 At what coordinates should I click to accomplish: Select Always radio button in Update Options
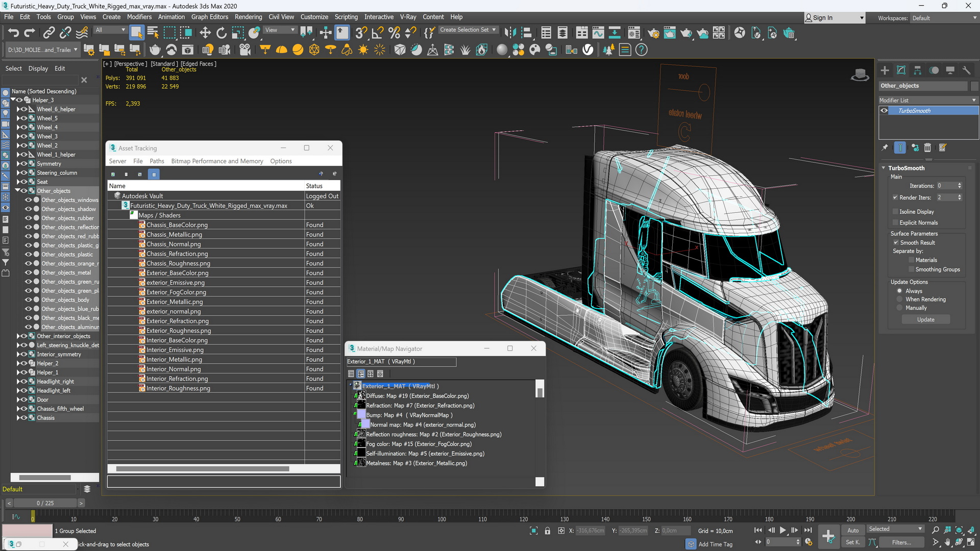click(900, 290)
